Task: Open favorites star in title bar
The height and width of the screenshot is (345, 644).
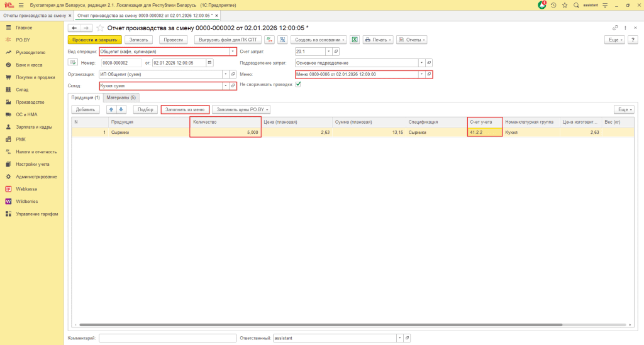Action: coord(565,5)
